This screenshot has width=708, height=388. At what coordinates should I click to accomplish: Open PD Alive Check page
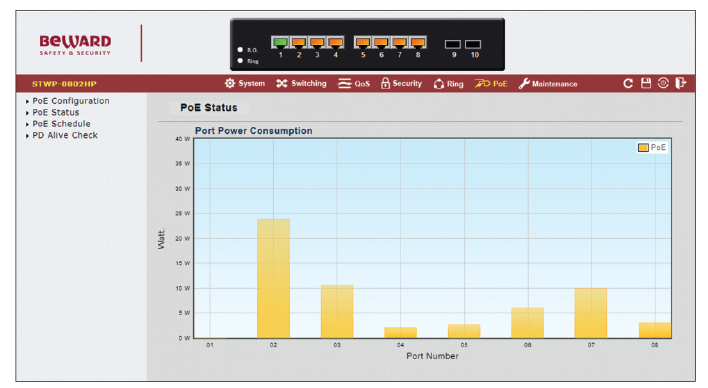pyautogui.click(x=65, y=135)
